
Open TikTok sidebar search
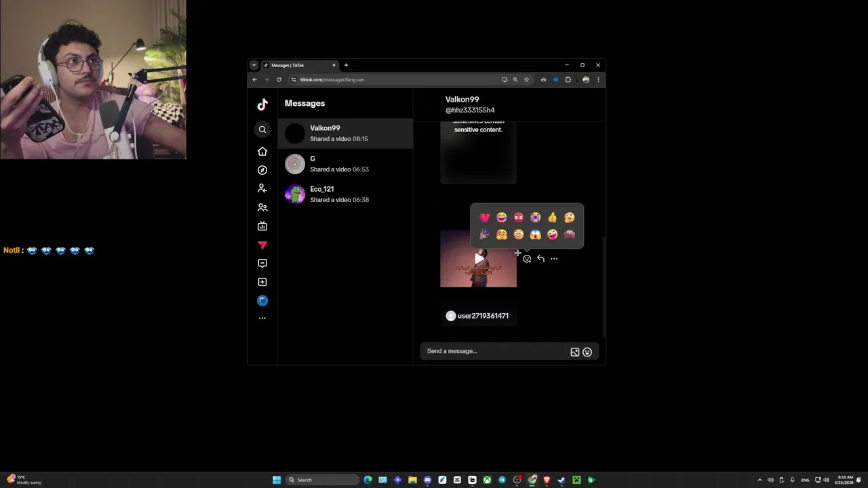coord(262,129)
